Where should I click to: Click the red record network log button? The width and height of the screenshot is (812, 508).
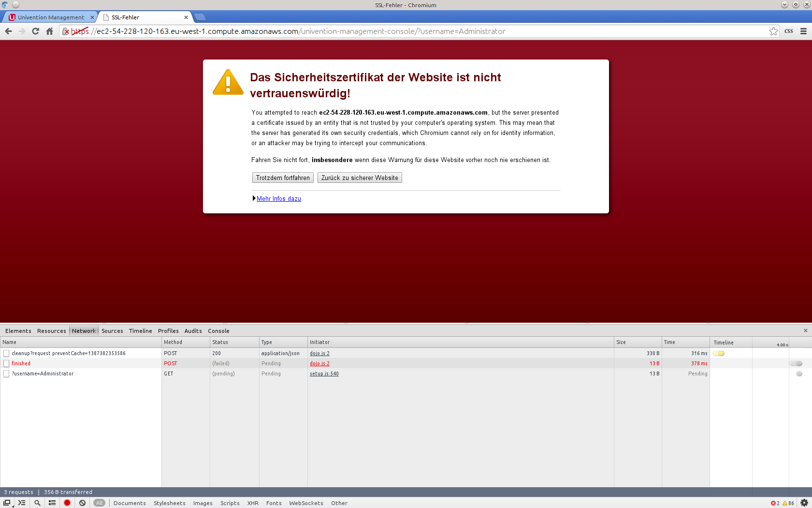[x=67, y=503]
